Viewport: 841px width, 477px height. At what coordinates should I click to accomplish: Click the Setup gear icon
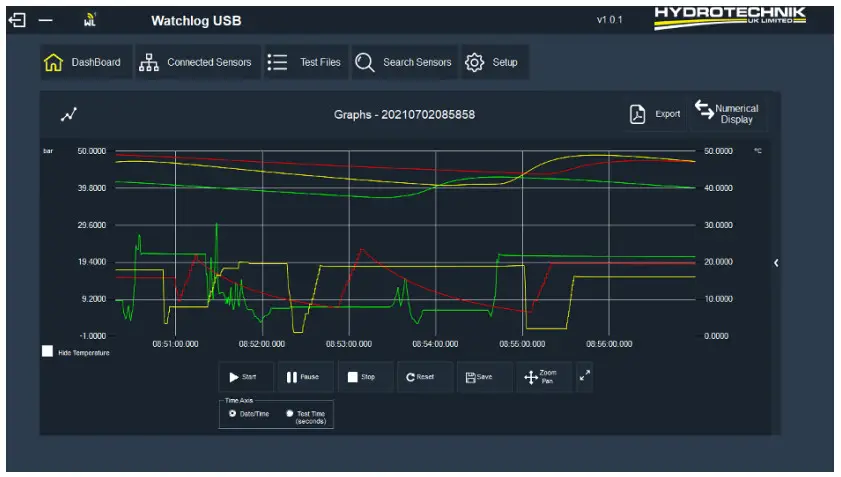tap(474, 62)
